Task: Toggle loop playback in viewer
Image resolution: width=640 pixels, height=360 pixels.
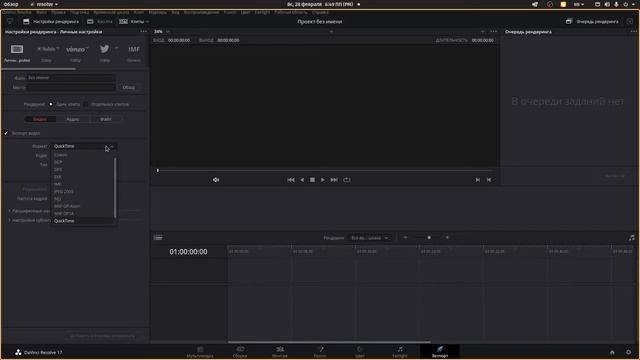Action: coord(347,180)
